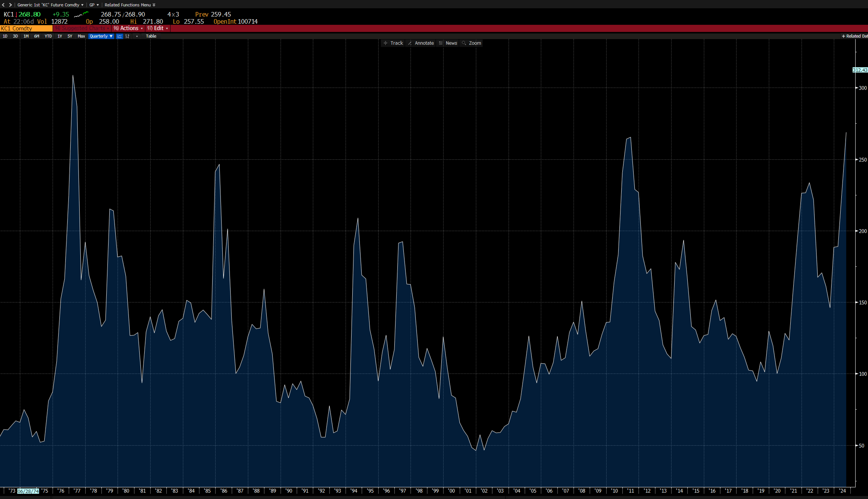Click the intraday sparkline mini chart
Screen dimensions: 868x499
[x=82, y=14]
